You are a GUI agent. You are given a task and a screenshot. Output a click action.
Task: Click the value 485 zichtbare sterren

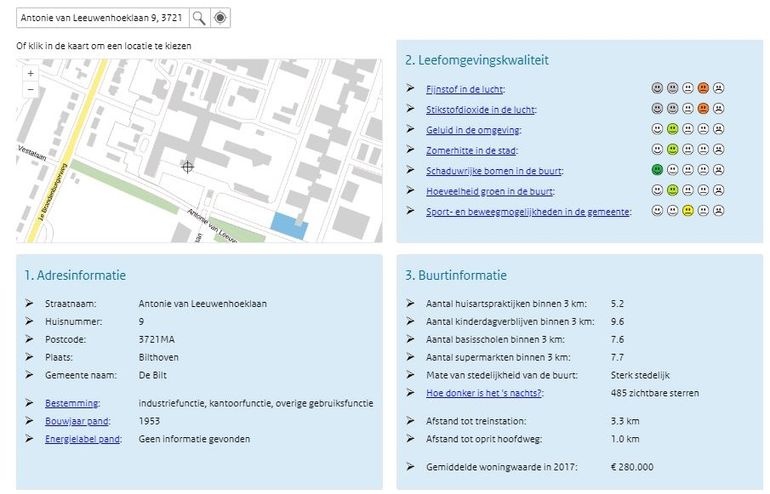[655, 393]
